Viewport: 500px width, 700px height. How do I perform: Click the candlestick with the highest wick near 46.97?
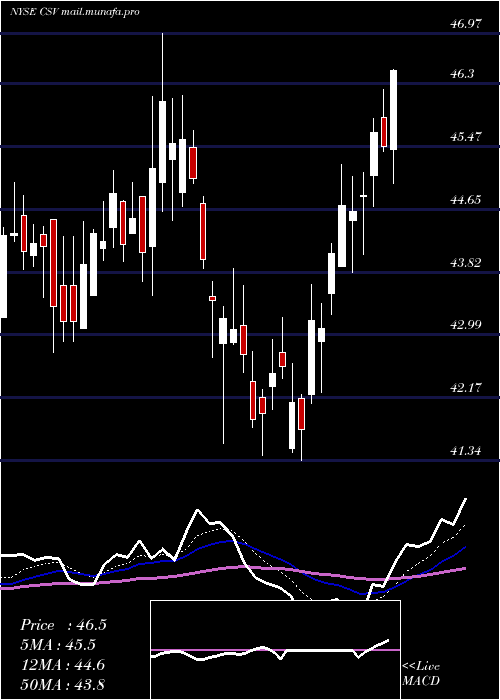coord(162,142)
